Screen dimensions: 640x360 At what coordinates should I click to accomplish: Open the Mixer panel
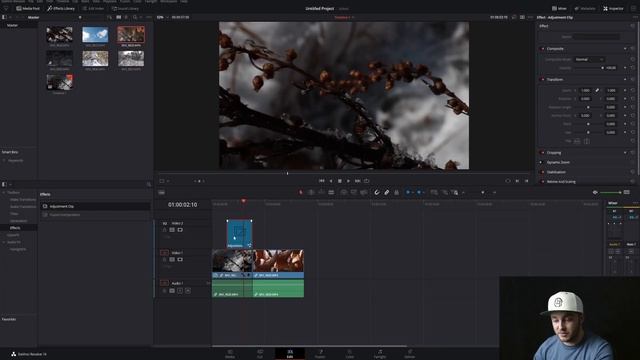tap(559, 8)
